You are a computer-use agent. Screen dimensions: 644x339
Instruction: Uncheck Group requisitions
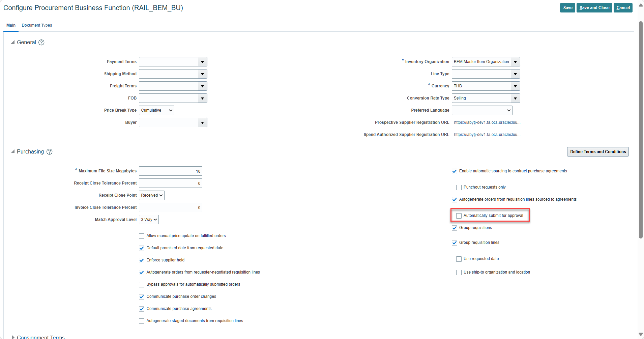click(455, 228)
